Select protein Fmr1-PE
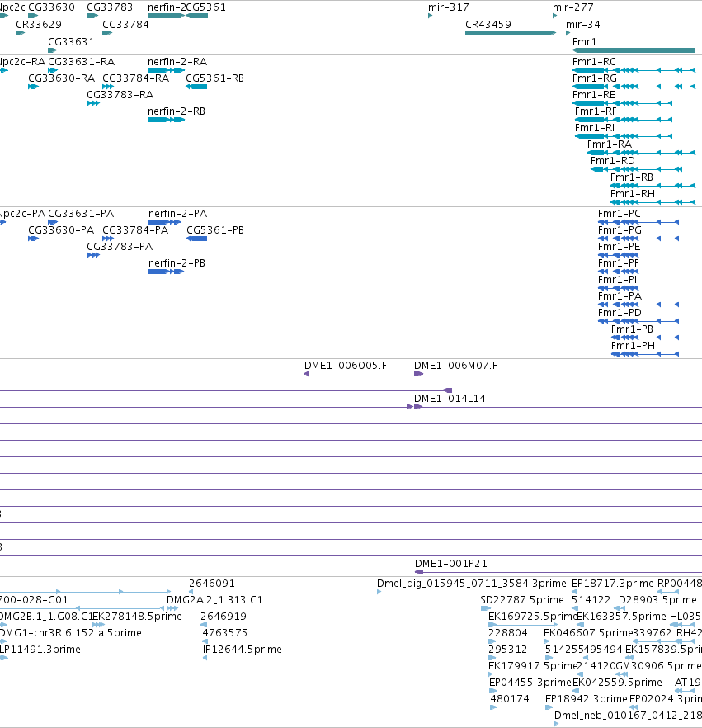 click(619, 255)
